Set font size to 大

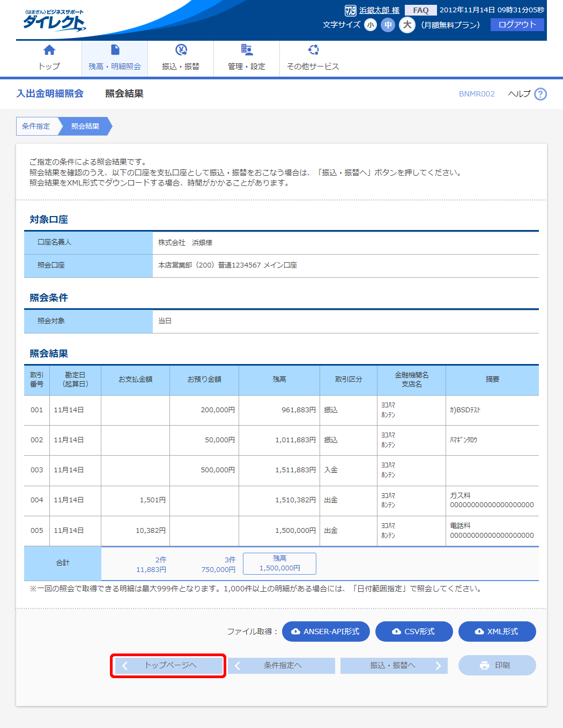pyautogui.click(x=407, y=25)
